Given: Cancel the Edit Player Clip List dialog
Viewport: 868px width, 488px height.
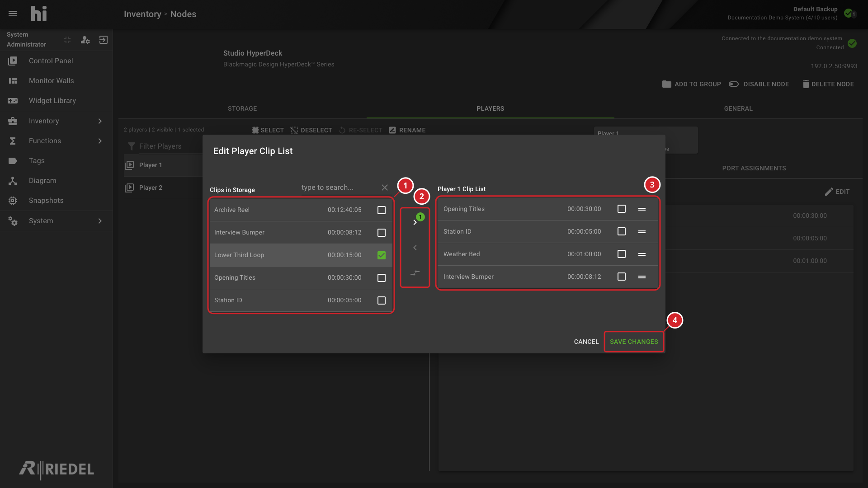Looking at the screenshot, I should click(x=586, y=342).
